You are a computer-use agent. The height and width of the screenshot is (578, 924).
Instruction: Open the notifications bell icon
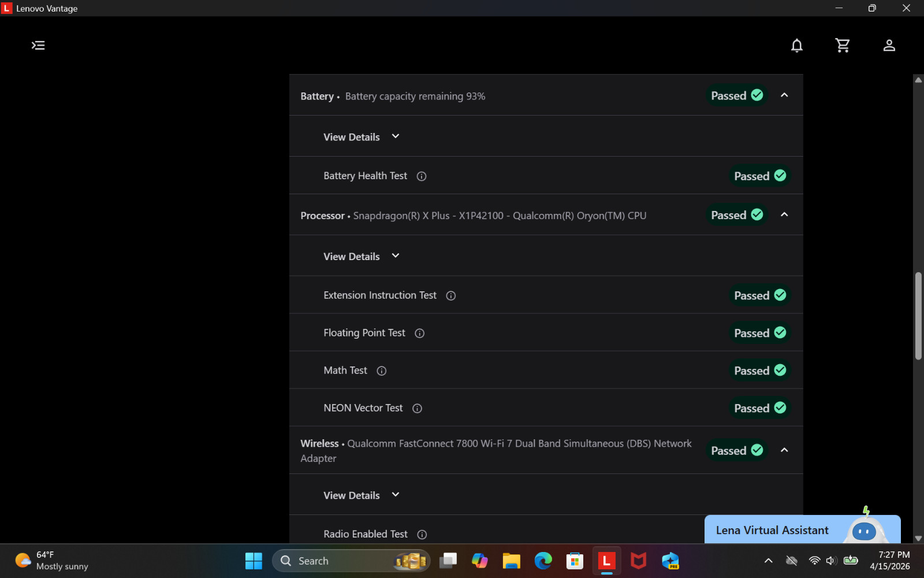point(797,45)
